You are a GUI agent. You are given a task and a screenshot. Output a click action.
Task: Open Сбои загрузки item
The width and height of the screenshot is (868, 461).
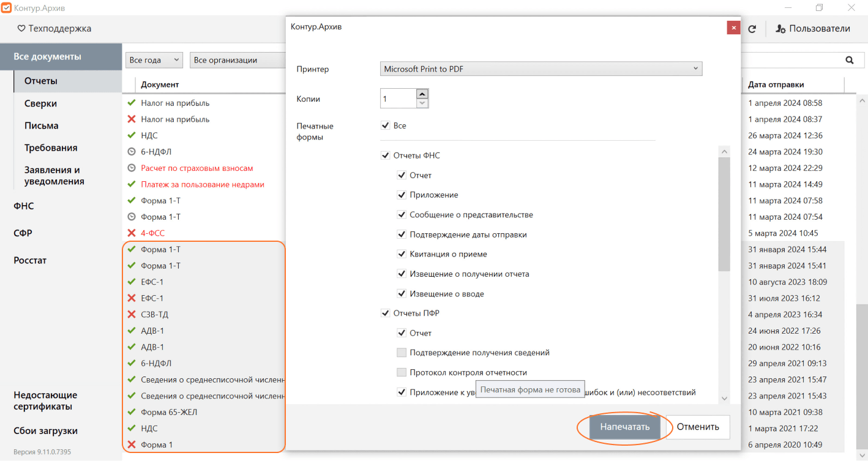tap(46, 430)
